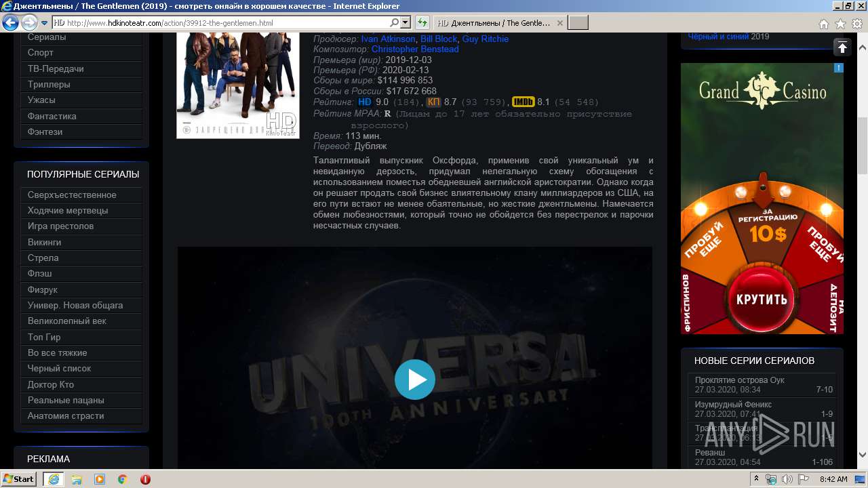The image size is (868, 488).
Task: Open the Топ Гир series link
Action: click(81, 337)
